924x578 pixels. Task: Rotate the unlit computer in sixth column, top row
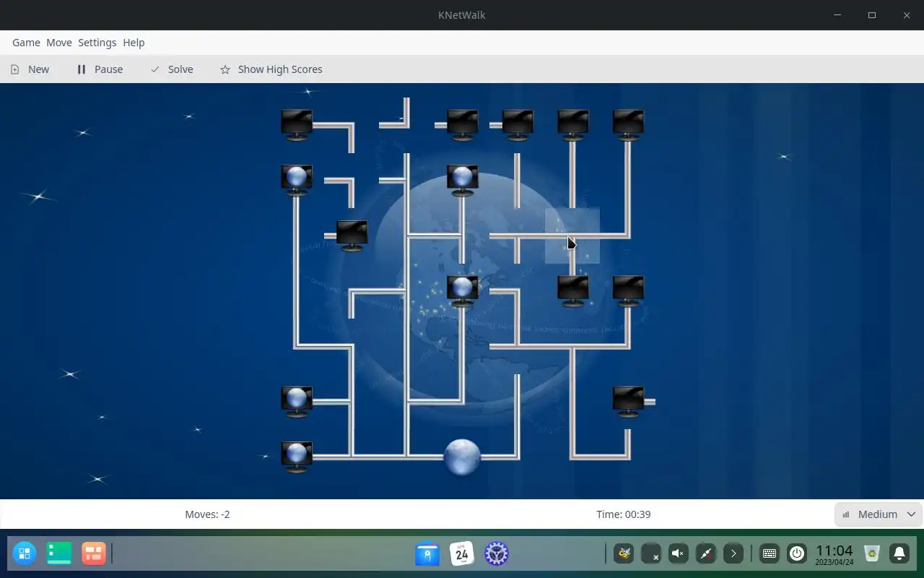pyautogui.click(x=572, y=125)
